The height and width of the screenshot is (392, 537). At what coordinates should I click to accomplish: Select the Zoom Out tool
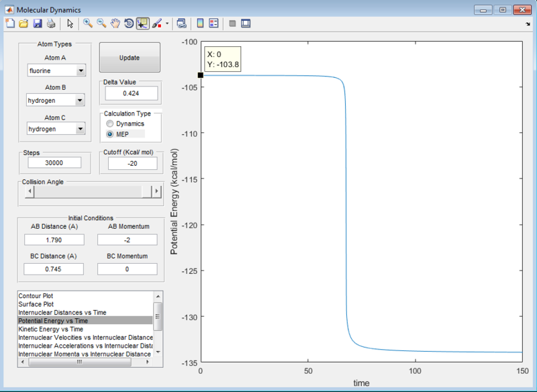pyautogui.click(x=101, y=23)
